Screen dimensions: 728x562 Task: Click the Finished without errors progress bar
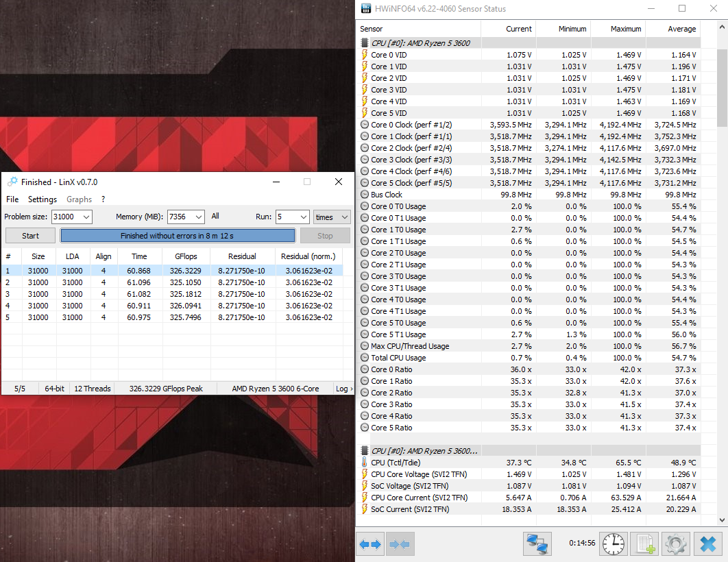tap(178, 236)
